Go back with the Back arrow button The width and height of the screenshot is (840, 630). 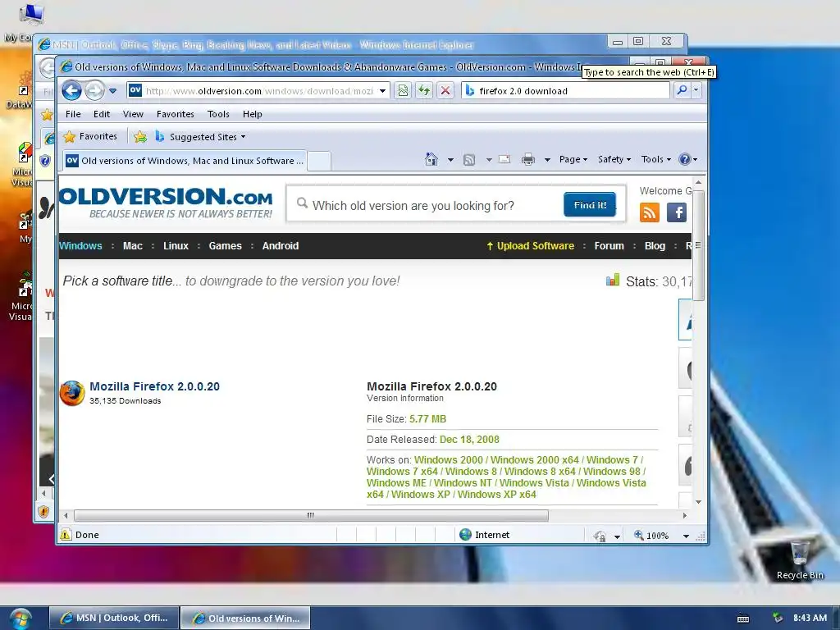[x=71, y=90]
